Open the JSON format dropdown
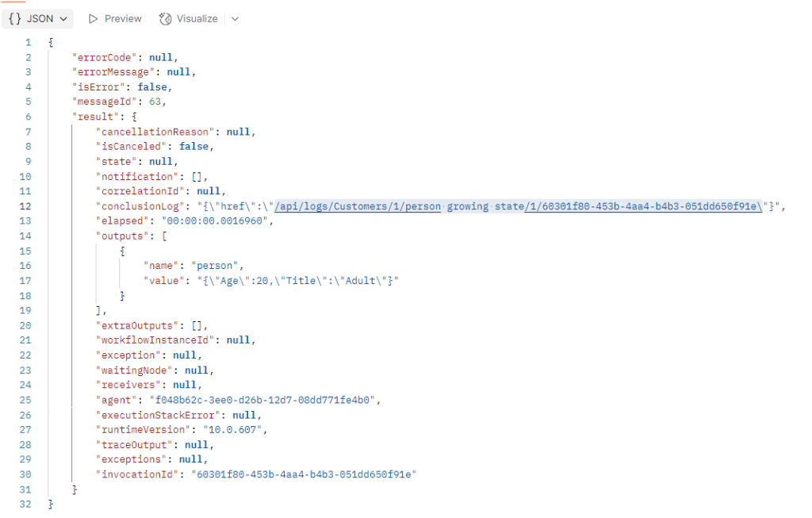Screen dimensions: 812x518 pos(38,19)
